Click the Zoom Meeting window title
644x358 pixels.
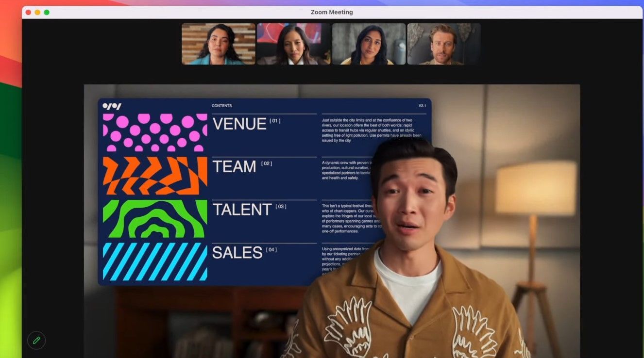(332, 12)
